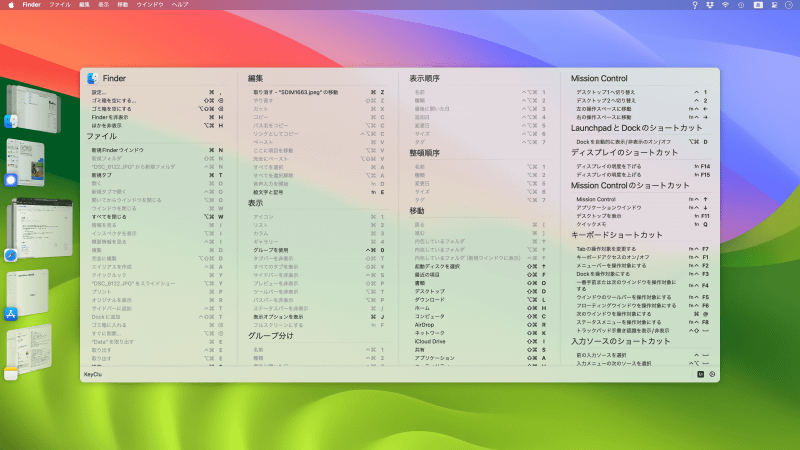Screen dimensions: 800x450
Task: Click the すべてを閉じる shortcut row
Action: (x=157, y=217)
